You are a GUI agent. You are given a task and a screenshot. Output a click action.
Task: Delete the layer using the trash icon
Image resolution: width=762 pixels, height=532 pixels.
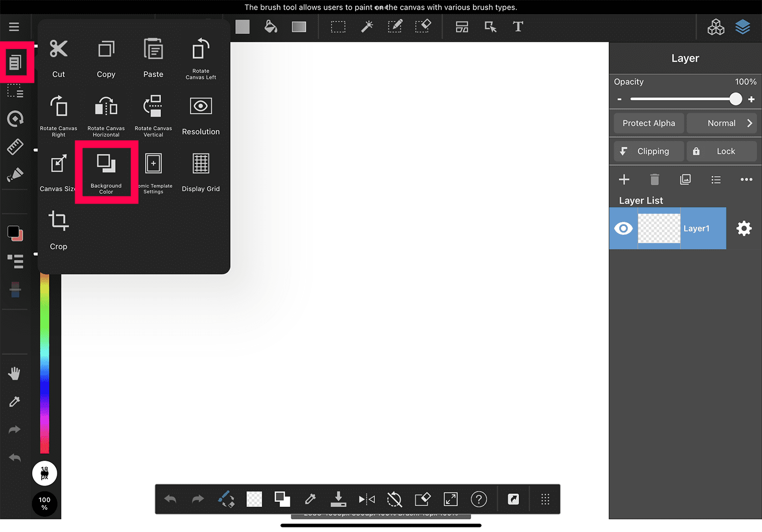pos(654,179)
